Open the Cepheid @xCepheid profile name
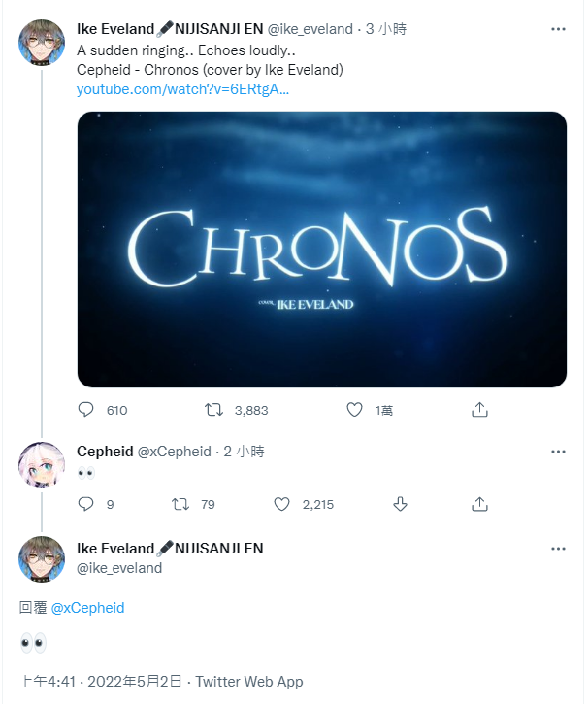The height and width of the screenshot is (704, 588). coord(144,452)
